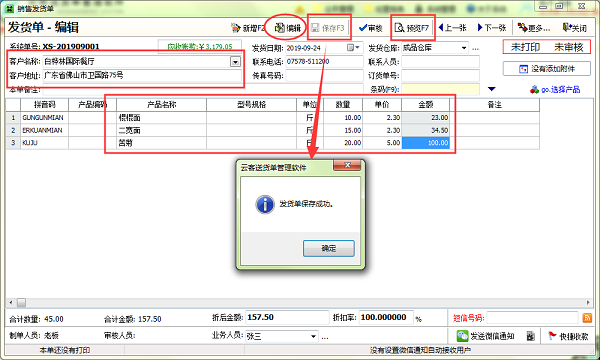The height and width of the screenshot is (360, 600).
Task: Click the amount cell 34.50
Action: click(x=426, y=130)
